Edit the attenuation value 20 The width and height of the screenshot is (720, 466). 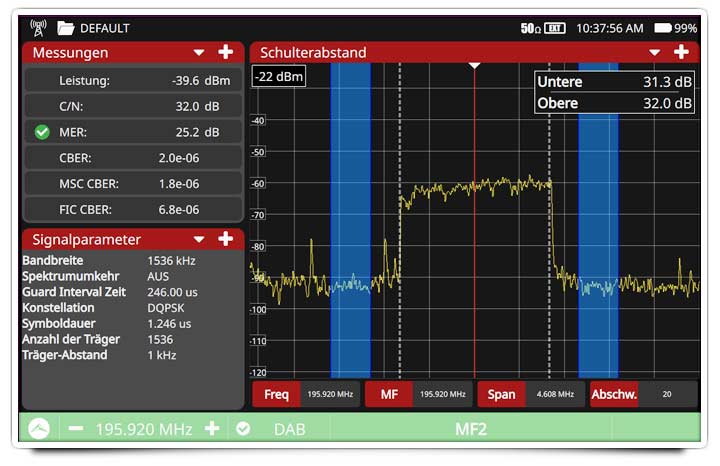pyautogui.click(x=667, y=394)
